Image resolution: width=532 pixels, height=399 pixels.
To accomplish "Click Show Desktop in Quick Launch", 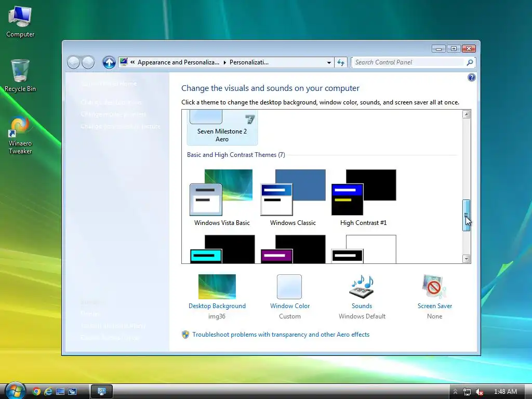I will pos(60,392).
